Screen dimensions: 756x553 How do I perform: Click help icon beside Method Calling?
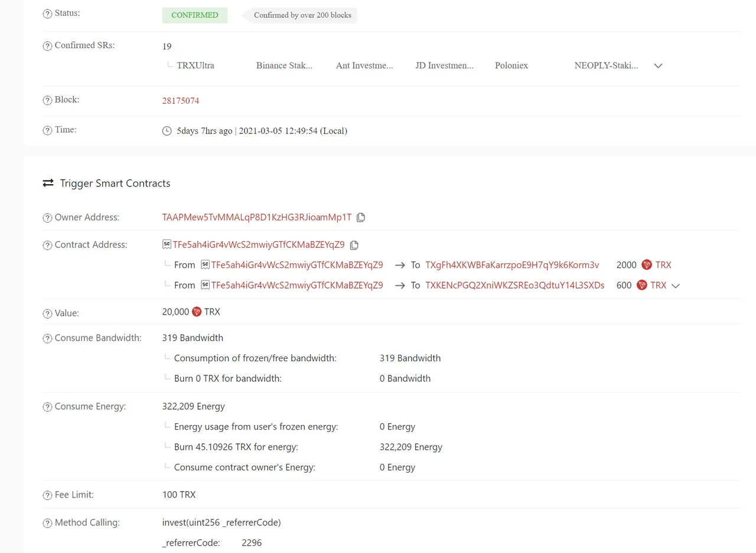point(47,523)
